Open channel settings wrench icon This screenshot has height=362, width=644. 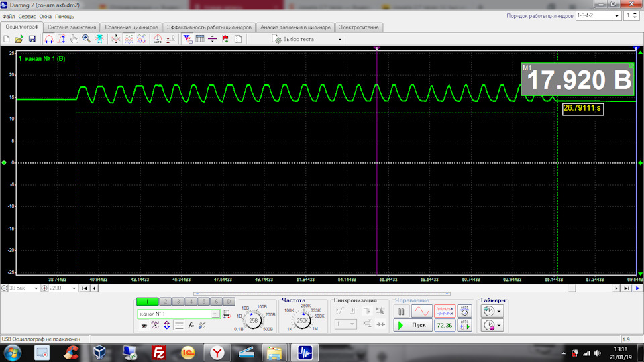click(x=201, y=325)
